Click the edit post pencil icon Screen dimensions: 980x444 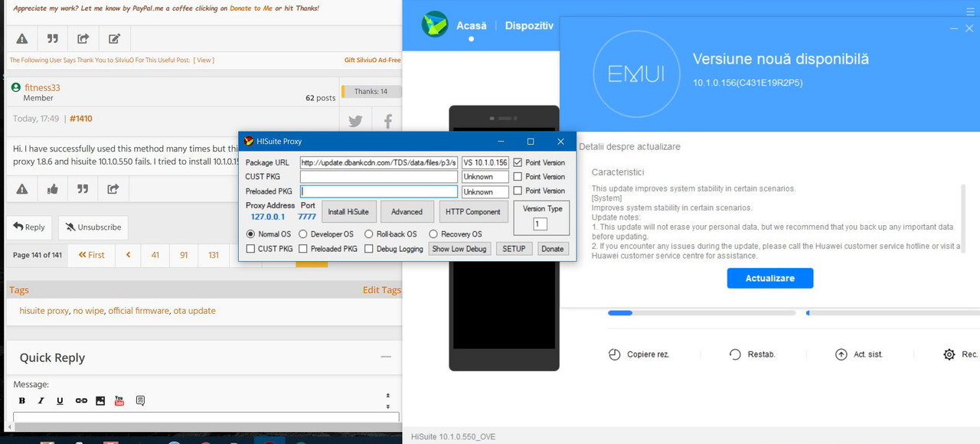click(x=114, y=38)
